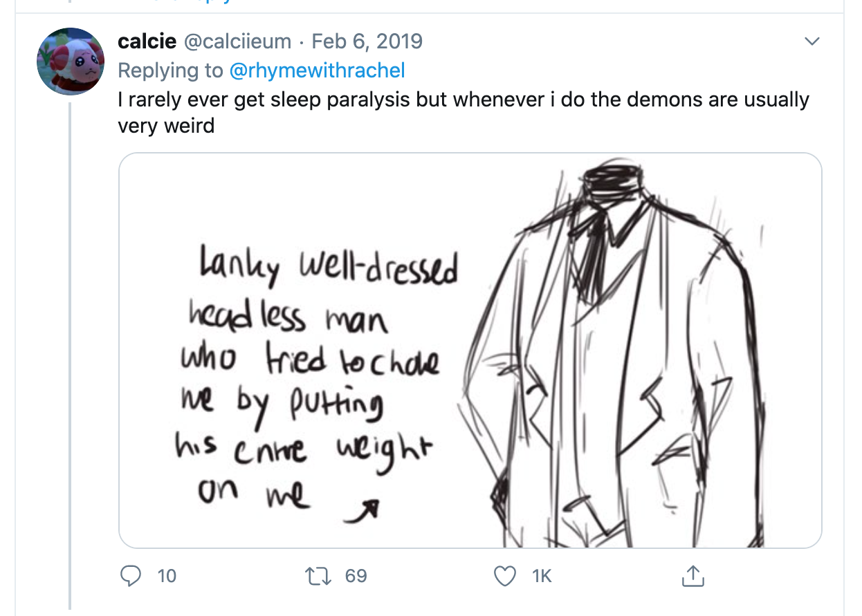Click the retweet count 69
The width and height of the screenshot is (862, 616).
[356, 576]
